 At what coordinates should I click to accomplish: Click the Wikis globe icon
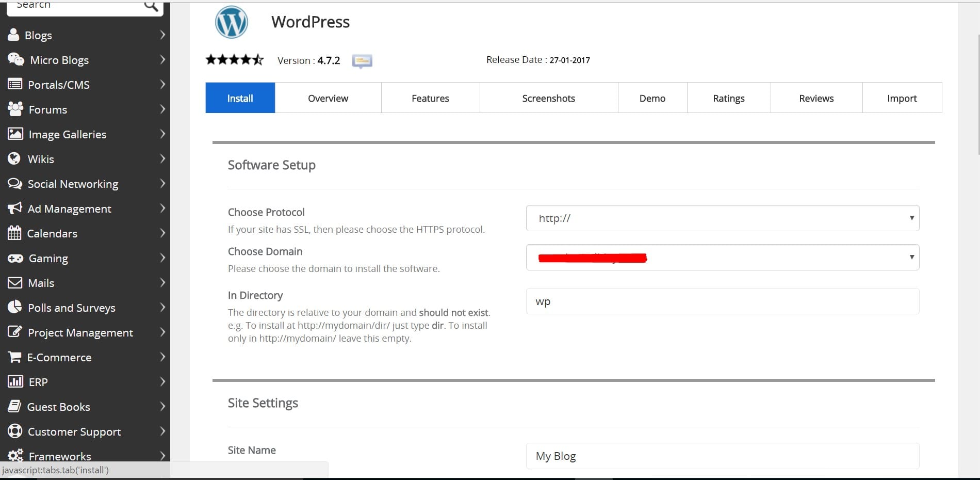point(14,158)
